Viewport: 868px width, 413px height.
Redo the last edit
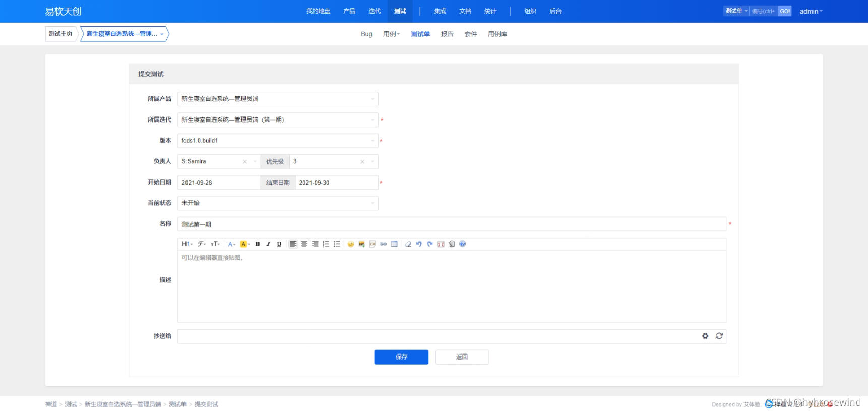click(x=430, y=244)
